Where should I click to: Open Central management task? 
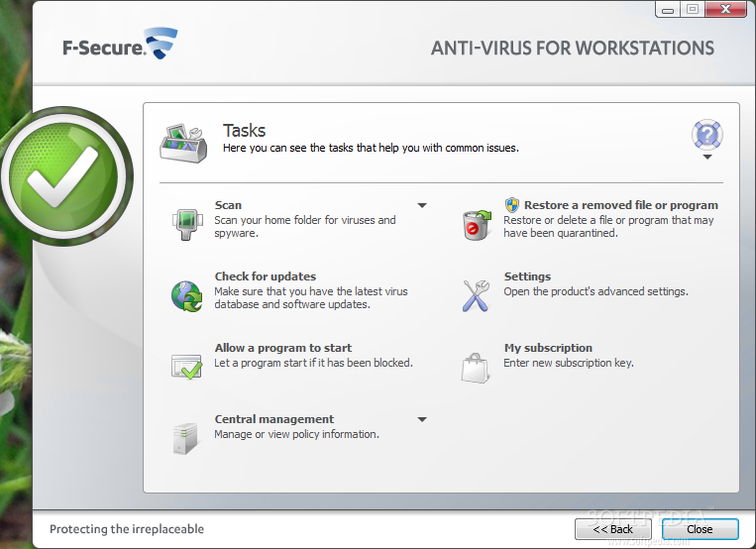273,419
